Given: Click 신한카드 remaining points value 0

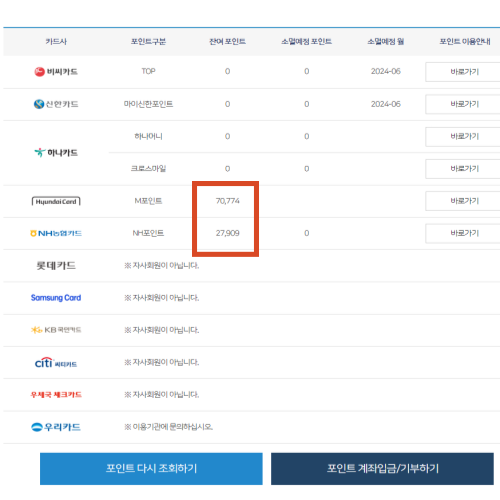Looking at the screenshot, I should tap(227, 104).
